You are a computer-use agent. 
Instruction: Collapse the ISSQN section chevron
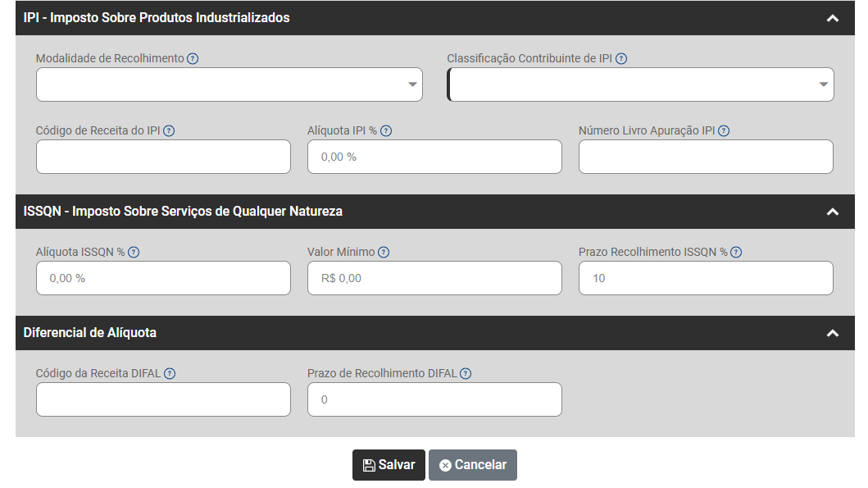pos(833,212)
